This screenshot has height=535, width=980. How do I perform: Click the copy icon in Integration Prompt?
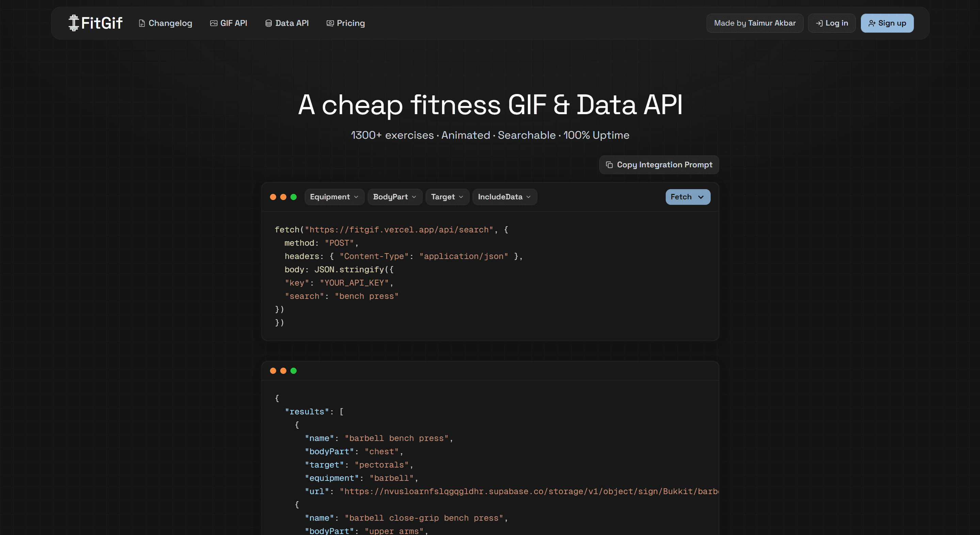pyautogui.click(x=609, y=165)
